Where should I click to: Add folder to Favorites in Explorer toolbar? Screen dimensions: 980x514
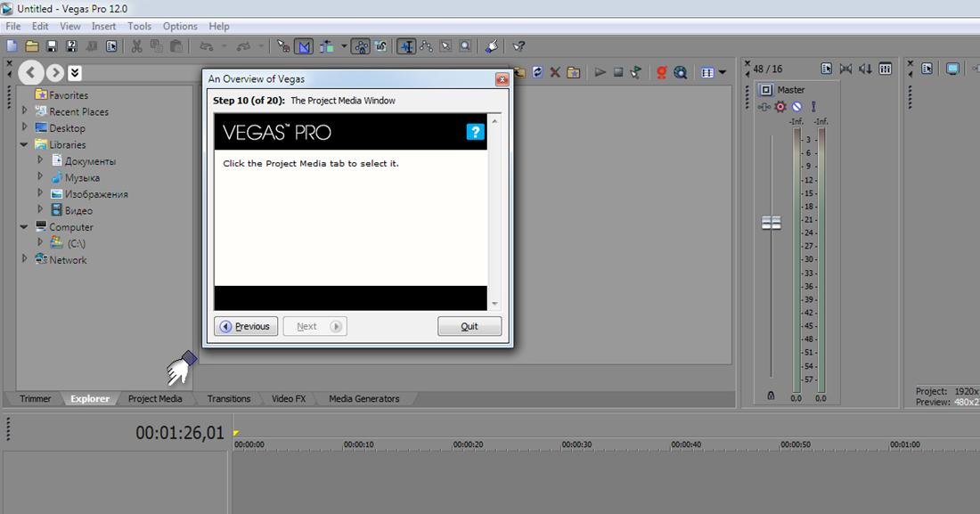(x=573, y=72)
